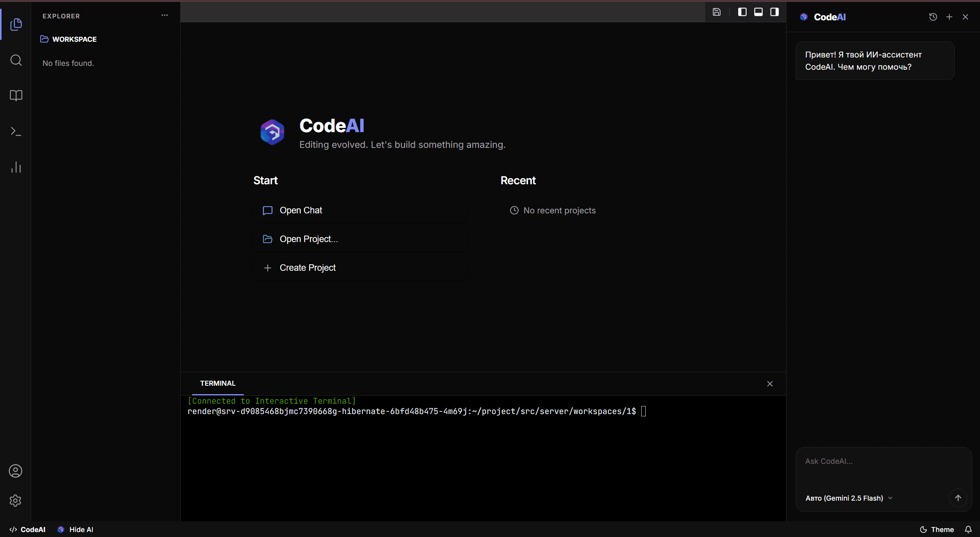The width and height of the screenshot is (980, 537).
Task: Click Open Chat button
Action: click(x=359, y=210)
